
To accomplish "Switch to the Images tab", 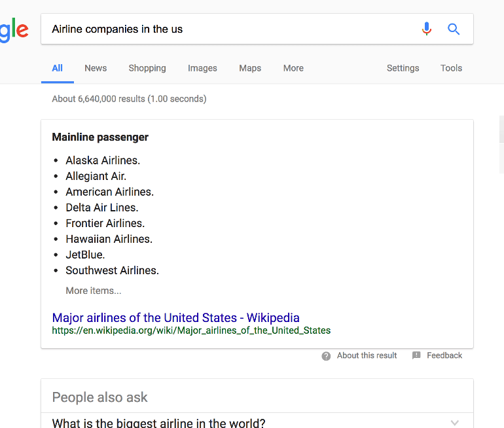I will coord(202,68).
